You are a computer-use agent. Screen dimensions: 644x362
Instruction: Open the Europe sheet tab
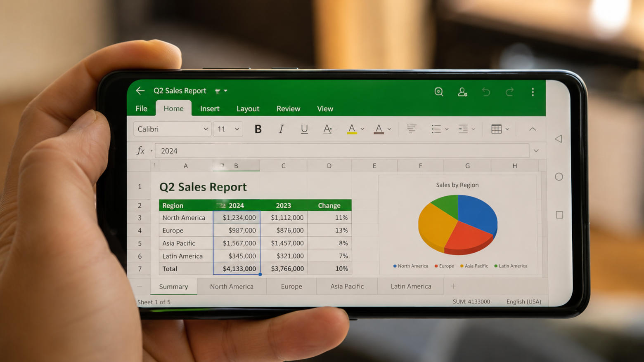(291, 286)
